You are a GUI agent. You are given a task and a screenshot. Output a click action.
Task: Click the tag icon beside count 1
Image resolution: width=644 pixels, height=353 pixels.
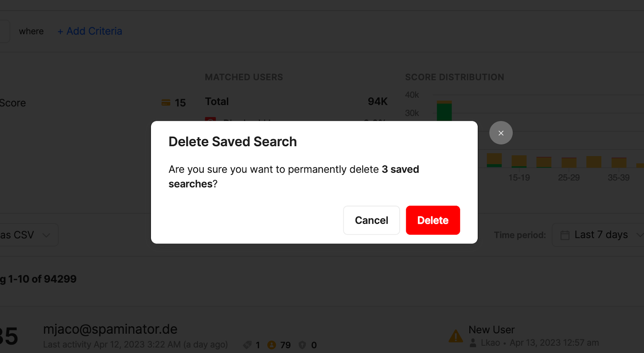247,345
